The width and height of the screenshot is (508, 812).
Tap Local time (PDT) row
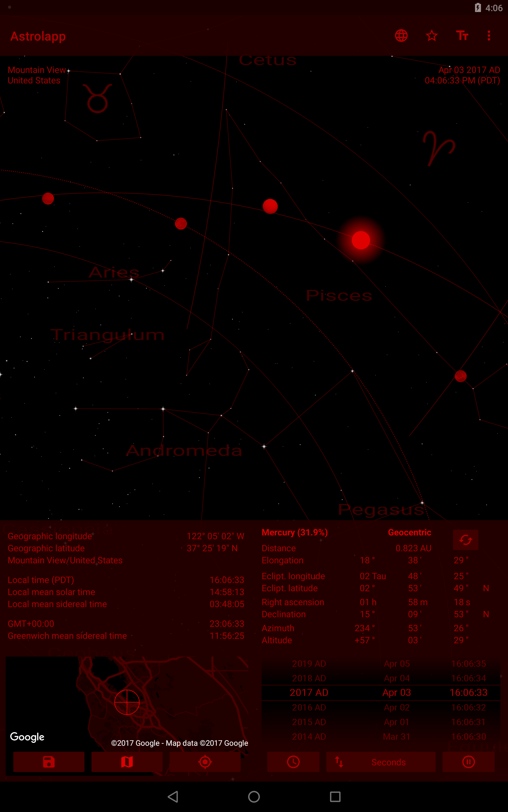(x=126, y=580)
